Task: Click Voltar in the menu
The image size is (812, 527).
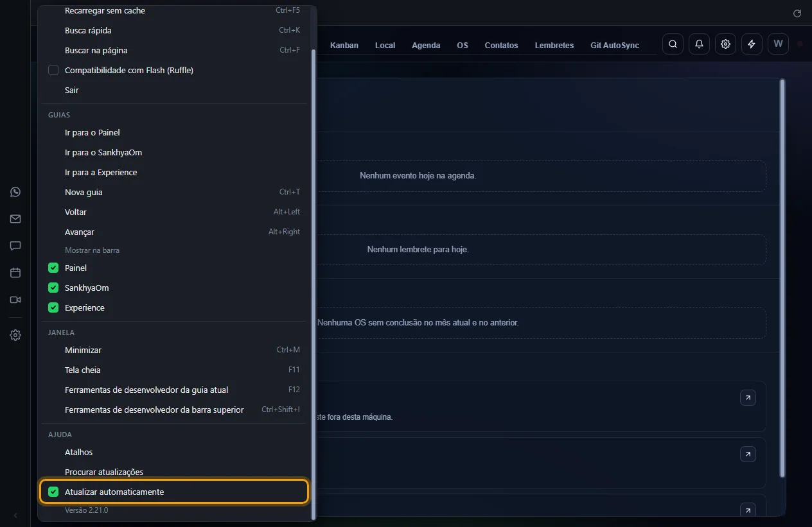Action: point(174,212)
